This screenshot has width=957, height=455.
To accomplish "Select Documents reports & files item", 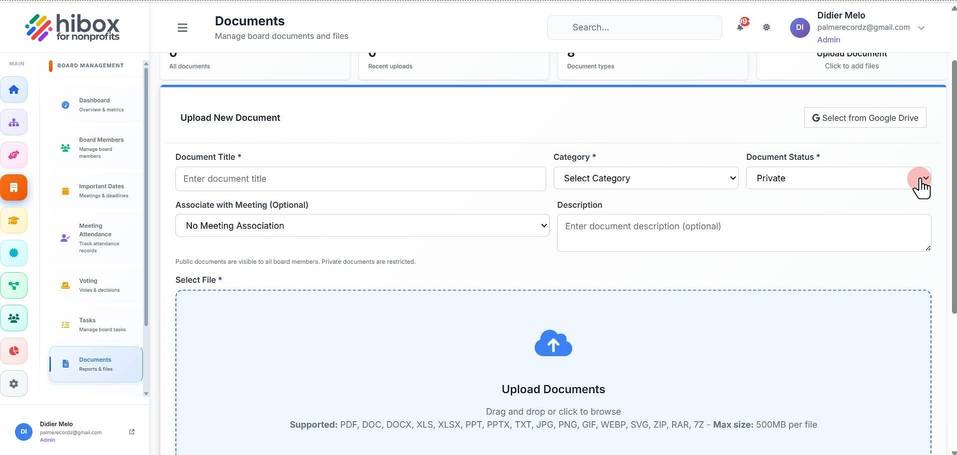I will [x=96, y=364].
